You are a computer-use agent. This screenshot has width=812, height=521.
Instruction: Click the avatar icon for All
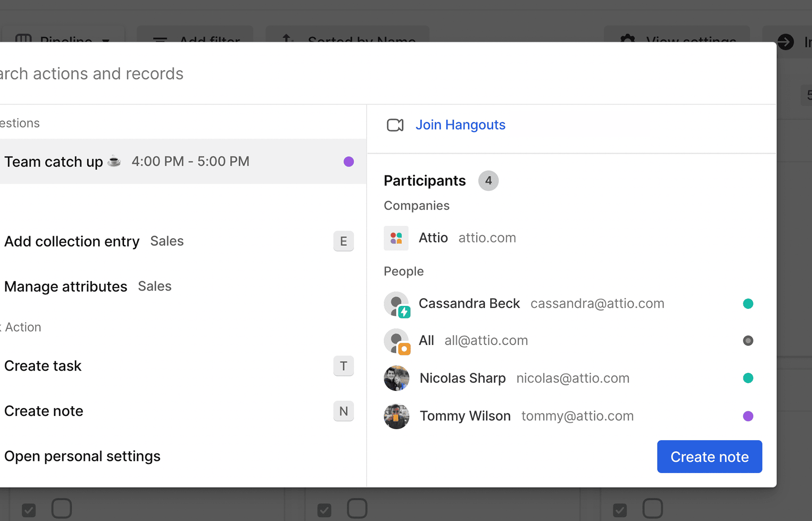(397, 342)
